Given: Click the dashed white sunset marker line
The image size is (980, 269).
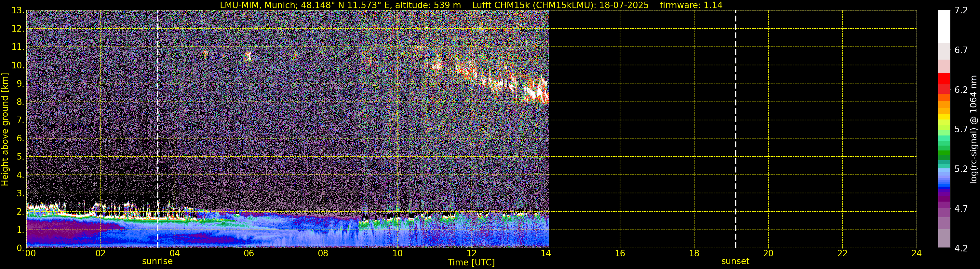Looking at the screenshot, I should point(735,129).
